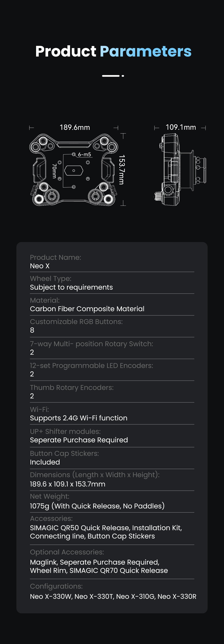Click the Maglink optional accessories line
224x644 pixels.
(95, 562)
